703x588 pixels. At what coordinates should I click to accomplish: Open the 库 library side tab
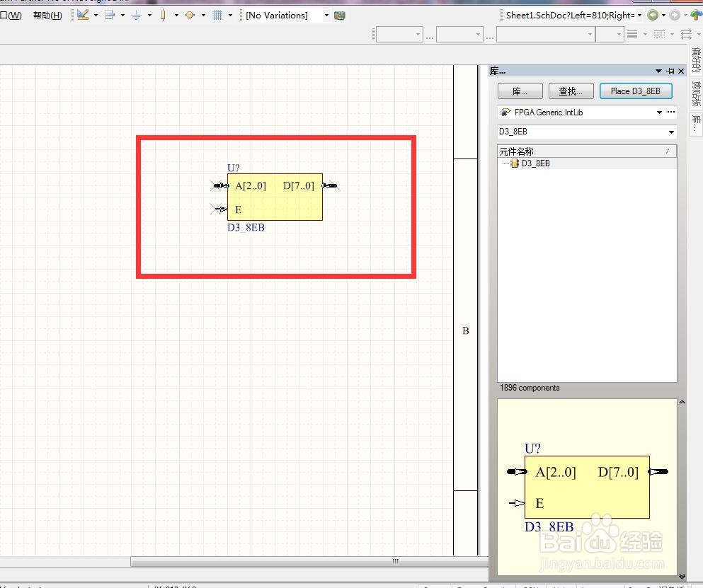pyautogui.click(x=696, y=124)
